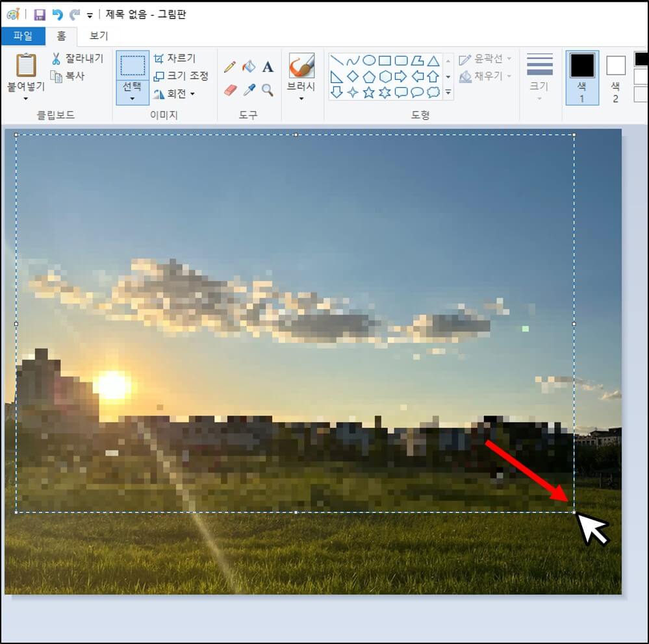Select the Oval callout shape
The width and height of the screenshot is (649, 644).
(x=417, y=92)
